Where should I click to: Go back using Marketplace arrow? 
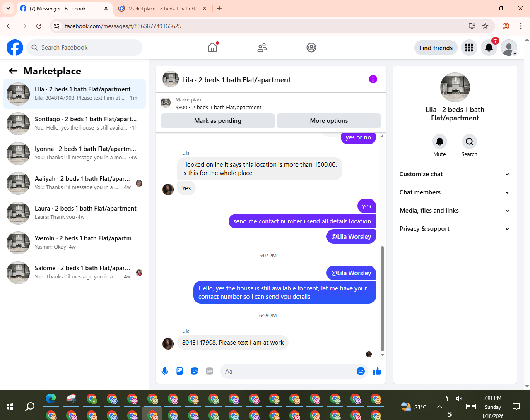(x=13, y=71)
